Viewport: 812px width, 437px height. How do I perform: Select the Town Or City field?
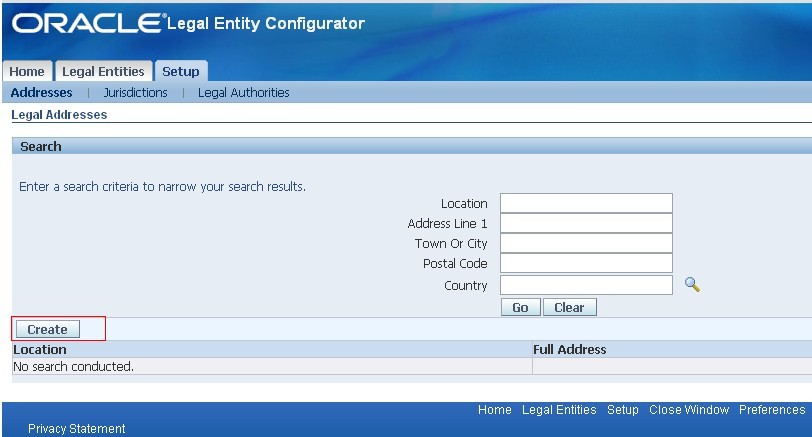coord(586,243)
